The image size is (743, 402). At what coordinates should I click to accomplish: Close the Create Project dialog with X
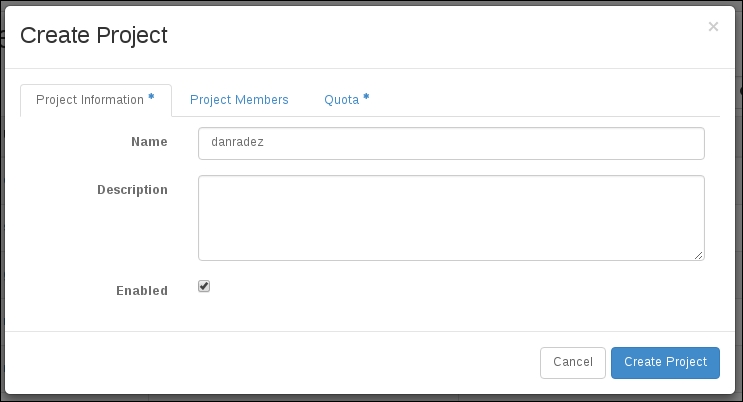(713, 27)
